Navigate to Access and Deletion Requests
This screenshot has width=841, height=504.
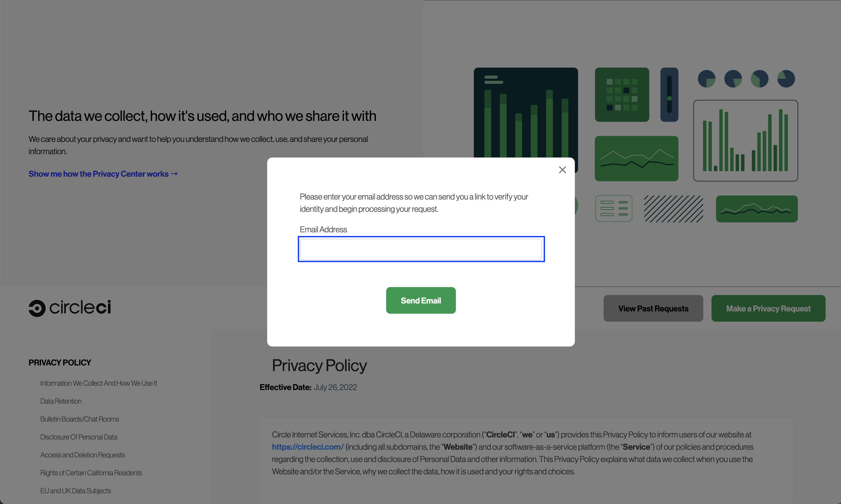click(x=83, y=455)
